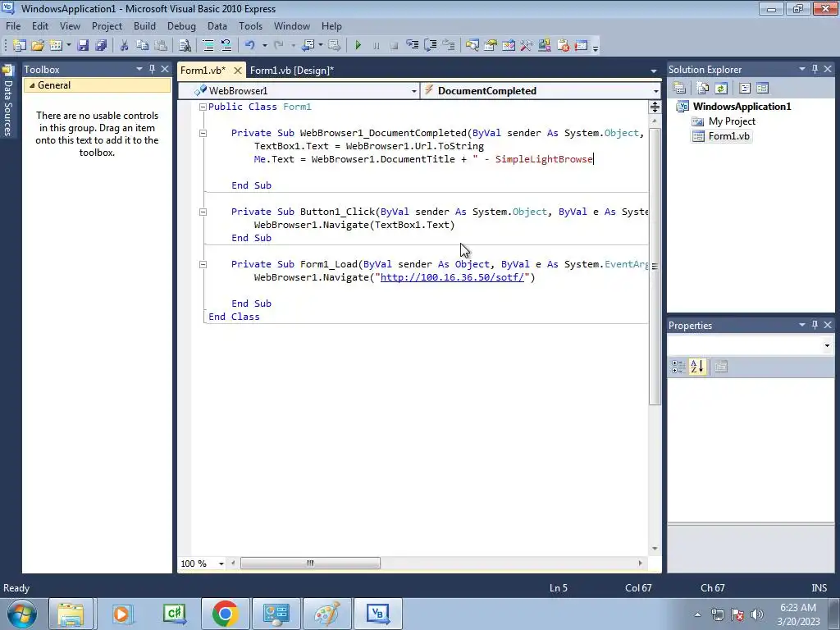Collapse the Button1_Click sub
The image size is (840, 630).
pos(203,212)
